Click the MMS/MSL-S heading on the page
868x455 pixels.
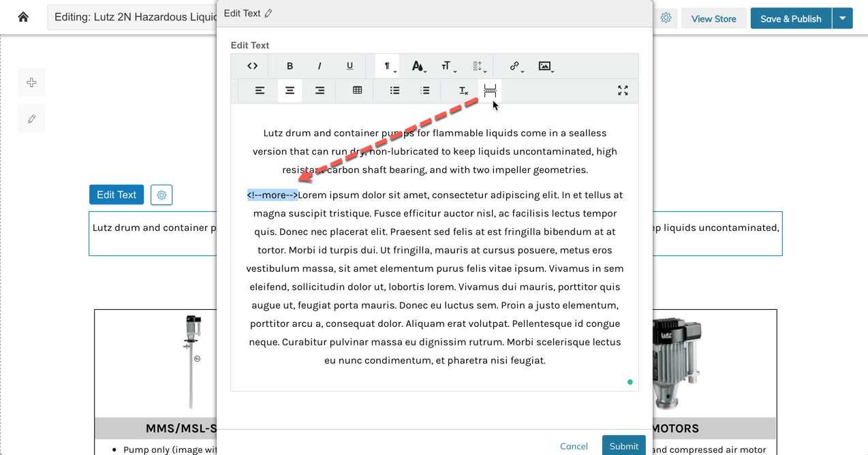tap(181, 428)
